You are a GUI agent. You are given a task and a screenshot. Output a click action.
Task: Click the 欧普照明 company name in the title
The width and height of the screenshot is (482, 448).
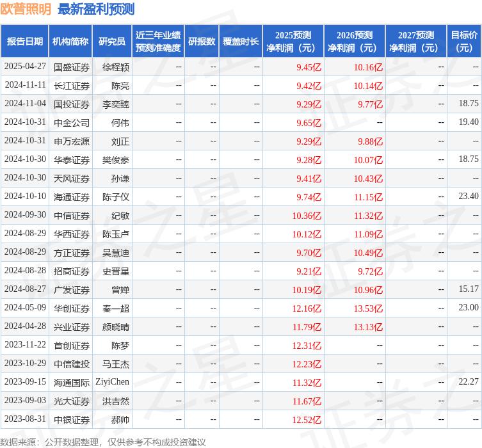click(26, 10)
